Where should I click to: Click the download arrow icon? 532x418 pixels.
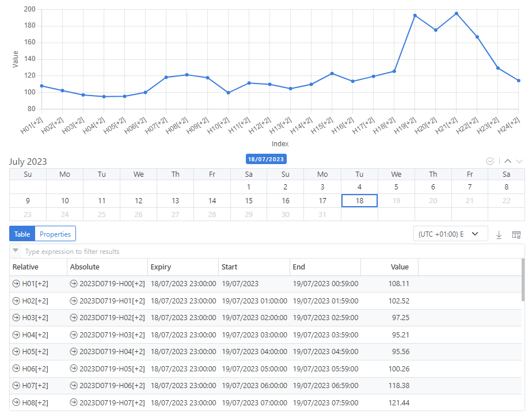[499, 235]
